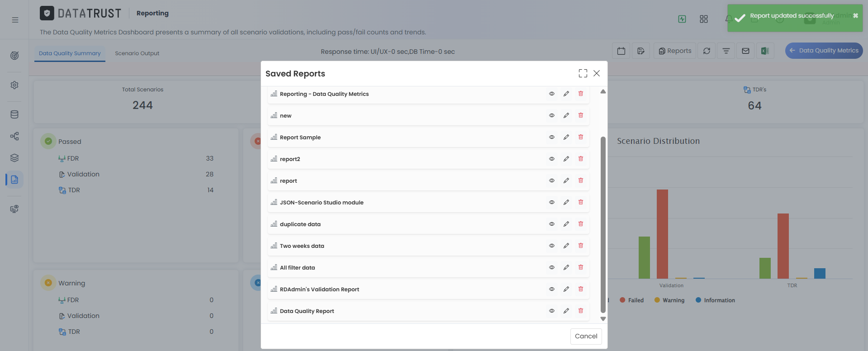This screenshot has width=868, height=351.
Task: View the 'duplicate data' report
Action: 552,224
